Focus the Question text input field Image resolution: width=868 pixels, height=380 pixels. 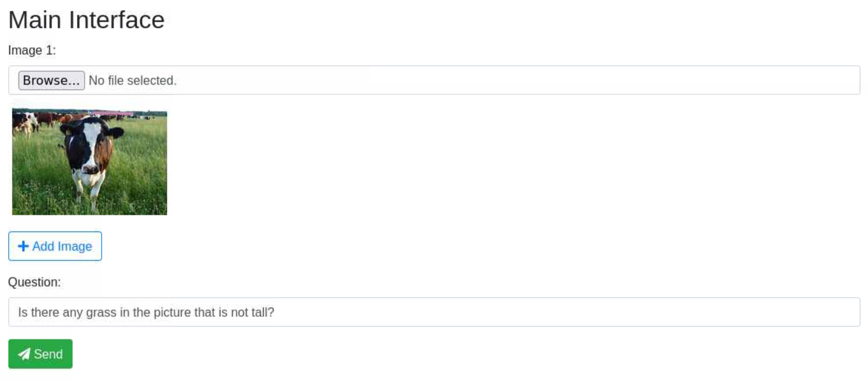click(434, 312)
